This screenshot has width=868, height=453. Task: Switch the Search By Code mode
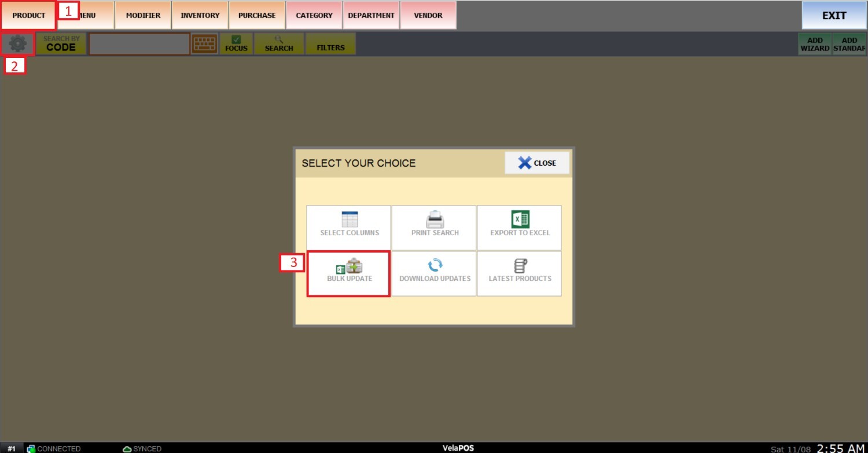[61, 44]
